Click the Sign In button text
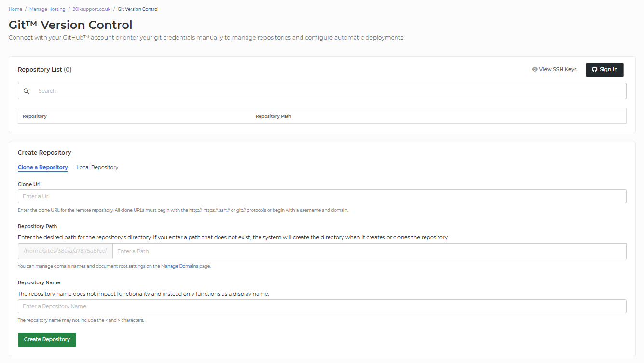The width and height of the screenshot is (644, 363). (608, 70)
